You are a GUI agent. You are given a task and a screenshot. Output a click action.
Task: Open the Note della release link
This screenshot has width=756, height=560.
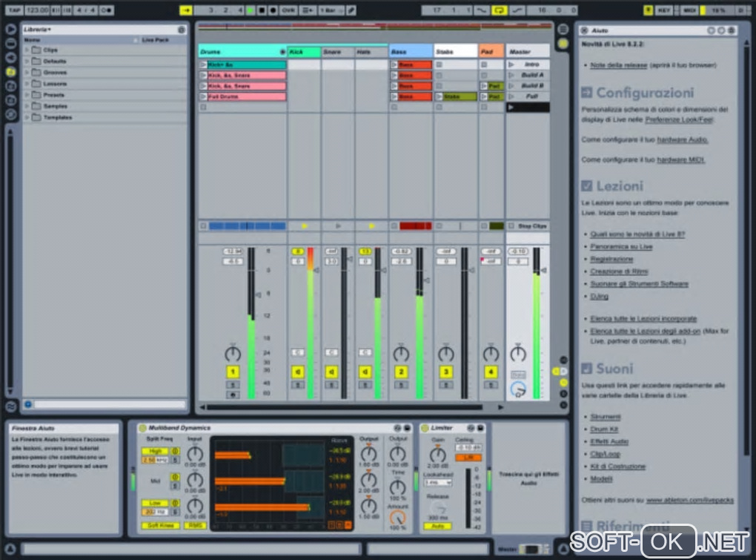619,65
